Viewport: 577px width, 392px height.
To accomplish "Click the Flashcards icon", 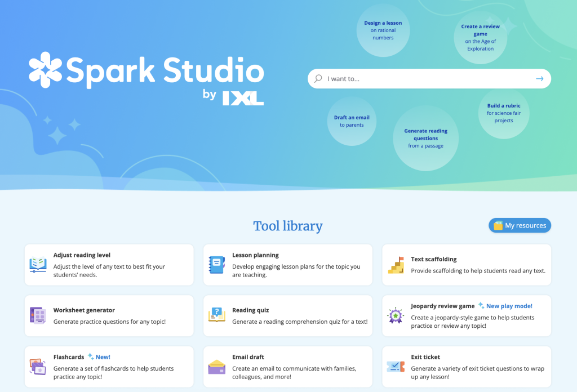I will point(38,367).
